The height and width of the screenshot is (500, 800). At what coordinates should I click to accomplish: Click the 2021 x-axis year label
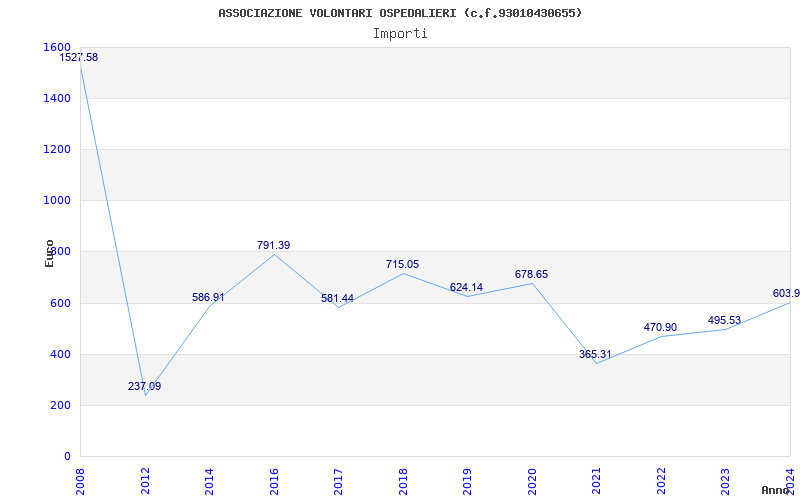597,480
